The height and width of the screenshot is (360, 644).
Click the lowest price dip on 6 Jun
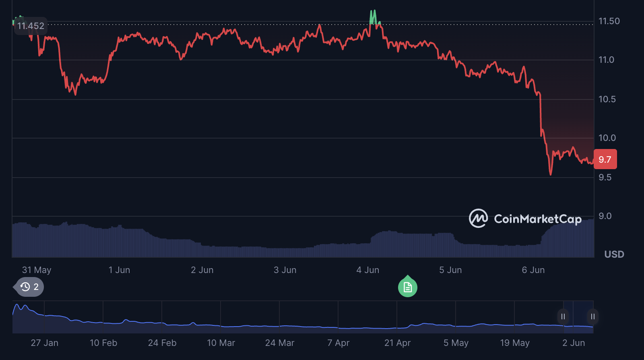(551, 173)
